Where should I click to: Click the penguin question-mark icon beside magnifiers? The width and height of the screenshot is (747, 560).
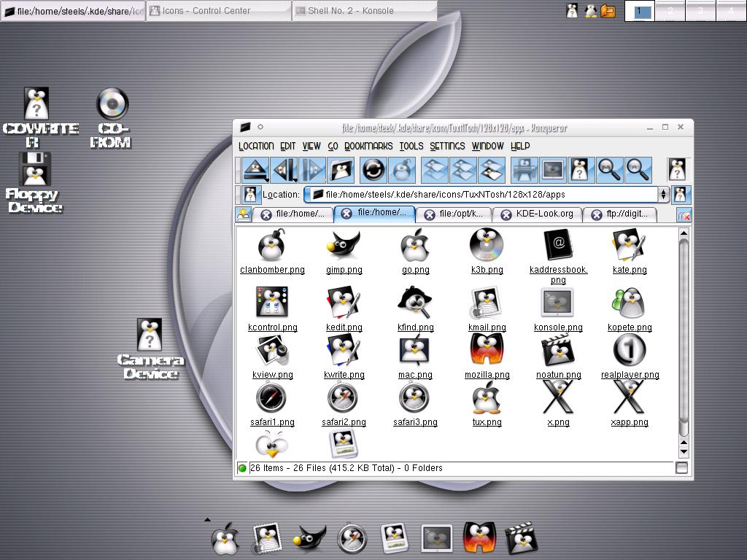point(581,169)
